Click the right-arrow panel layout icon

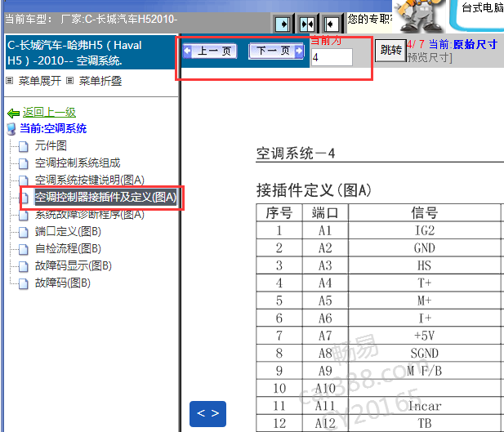click(x=283, y=24)
